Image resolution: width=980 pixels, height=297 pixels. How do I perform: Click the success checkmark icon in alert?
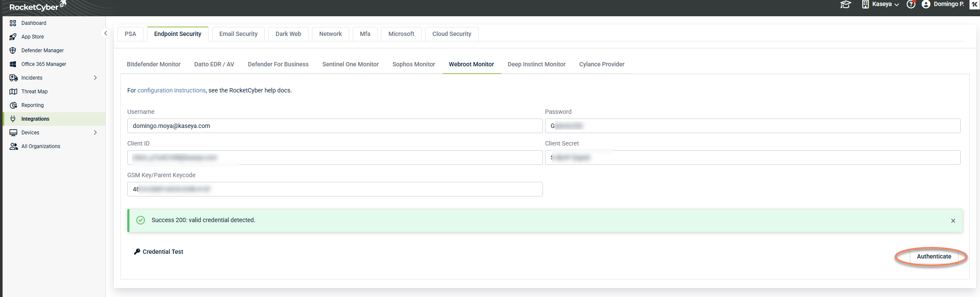click(x=141, y=220)
